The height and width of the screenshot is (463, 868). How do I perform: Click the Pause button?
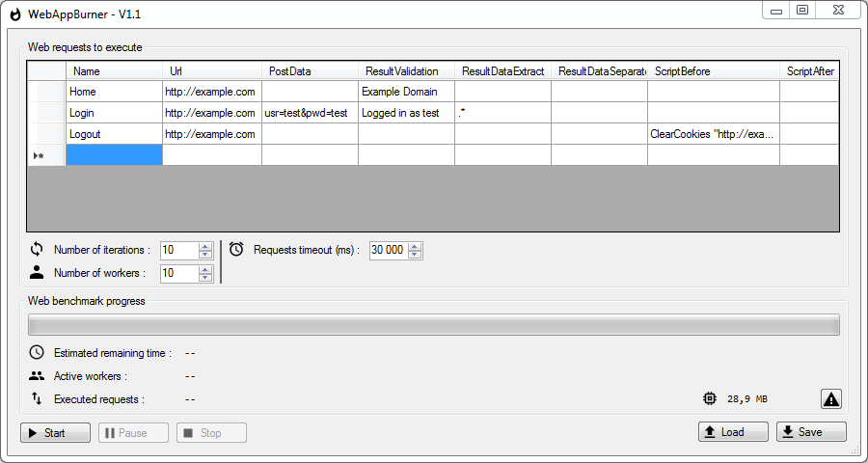pos(133,432)
